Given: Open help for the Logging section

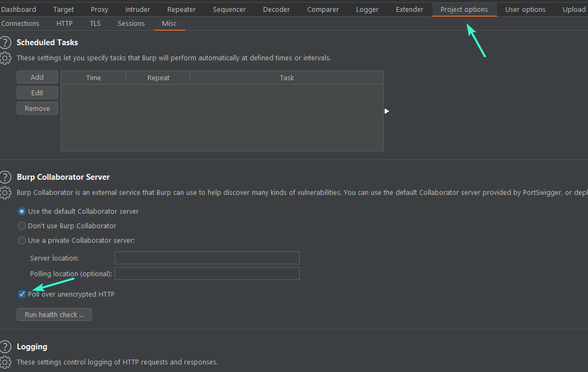Looking at the screenshot, I should coord(5,347).
